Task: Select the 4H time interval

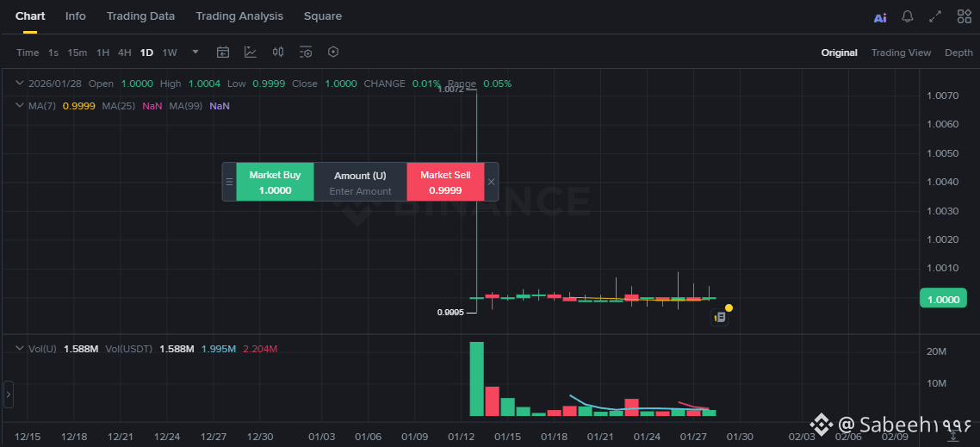Action: point(125,53)
